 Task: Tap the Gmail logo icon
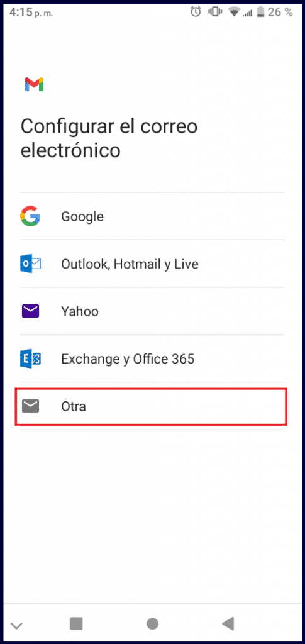pyautogui.click(x=34, y=84)
